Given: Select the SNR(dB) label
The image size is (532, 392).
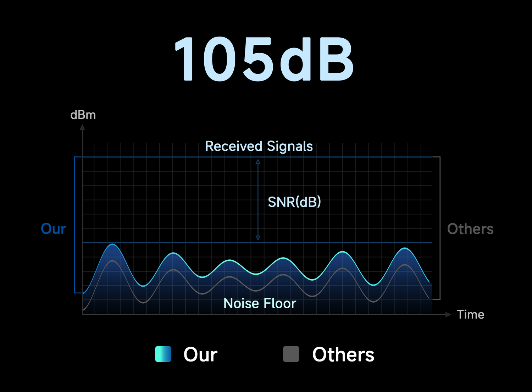Looking at the screenshot, I should click(294, 202).
